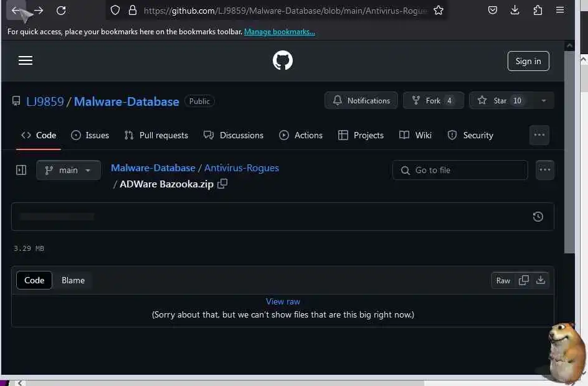588x386 pixels.
Task: Open the Wiki tab
Action: pyautogui.click(x=415, y=135)
